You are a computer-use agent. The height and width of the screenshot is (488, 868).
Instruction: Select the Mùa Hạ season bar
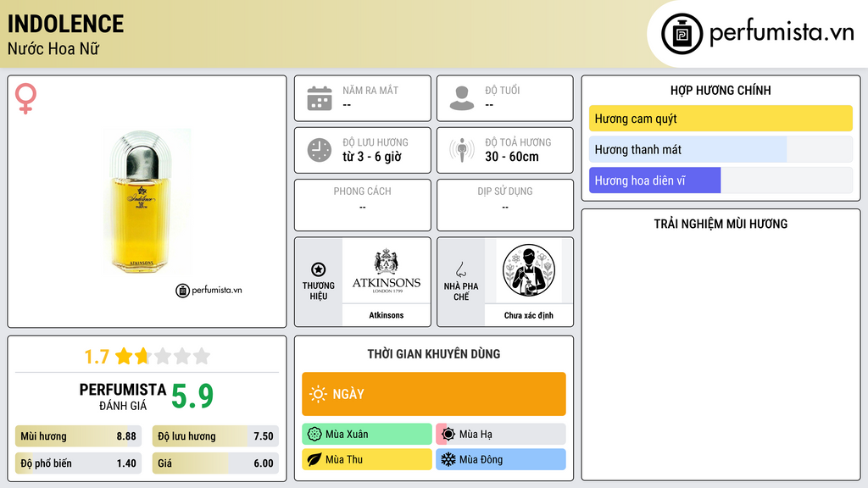coord(501,435)
